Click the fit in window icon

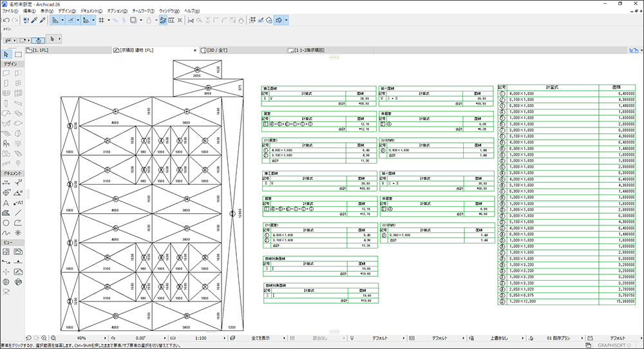coord(53,338)
